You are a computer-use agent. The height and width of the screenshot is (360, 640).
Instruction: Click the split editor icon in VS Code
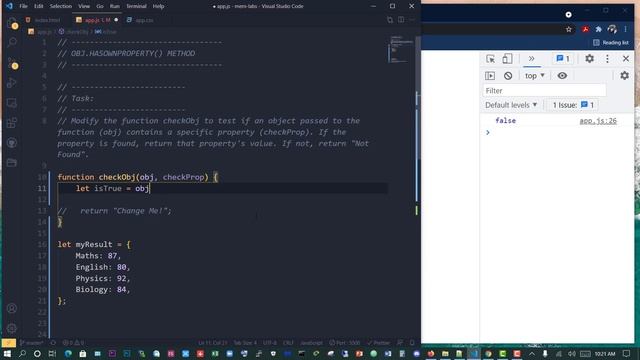(401, 20)
